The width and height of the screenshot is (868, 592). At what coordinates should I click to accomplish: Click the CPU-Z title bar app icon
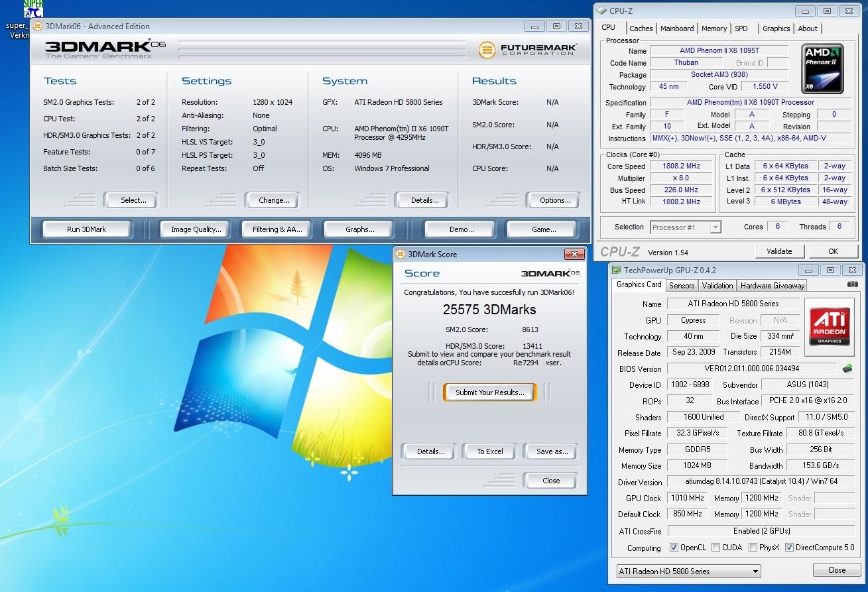coord(601,11)
